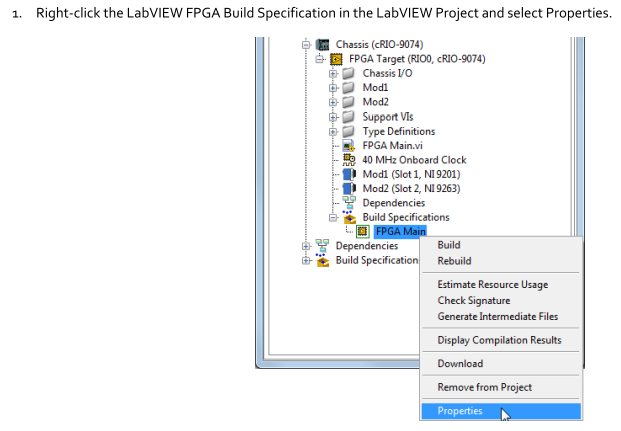This screenshot has width=621, height=431.
Task: Collapse the FPGA Target node
Action: (319, 59)
